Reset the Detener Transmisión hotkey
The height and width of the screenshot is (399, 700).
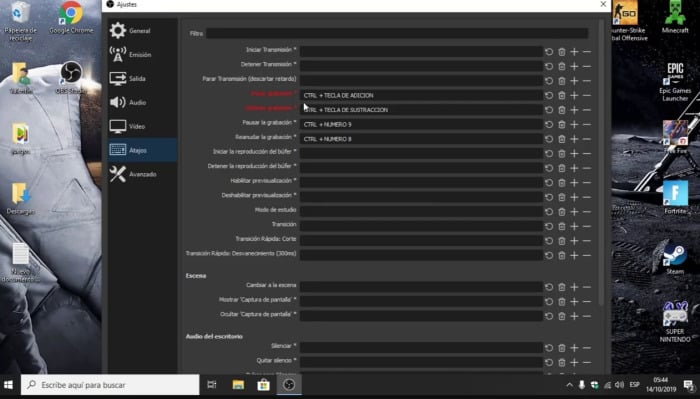[549, 66]
